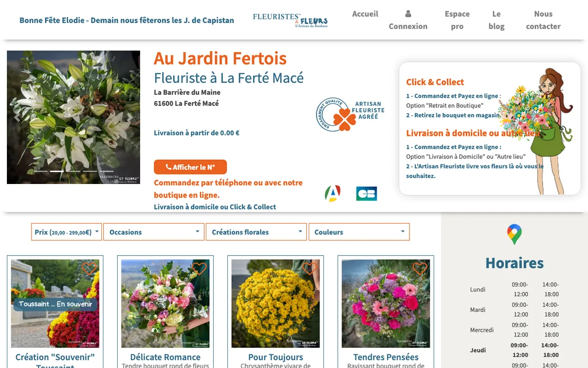Open Nous contacter page
The height and width of the screenshot is (368, 588).
coord(543,20)
